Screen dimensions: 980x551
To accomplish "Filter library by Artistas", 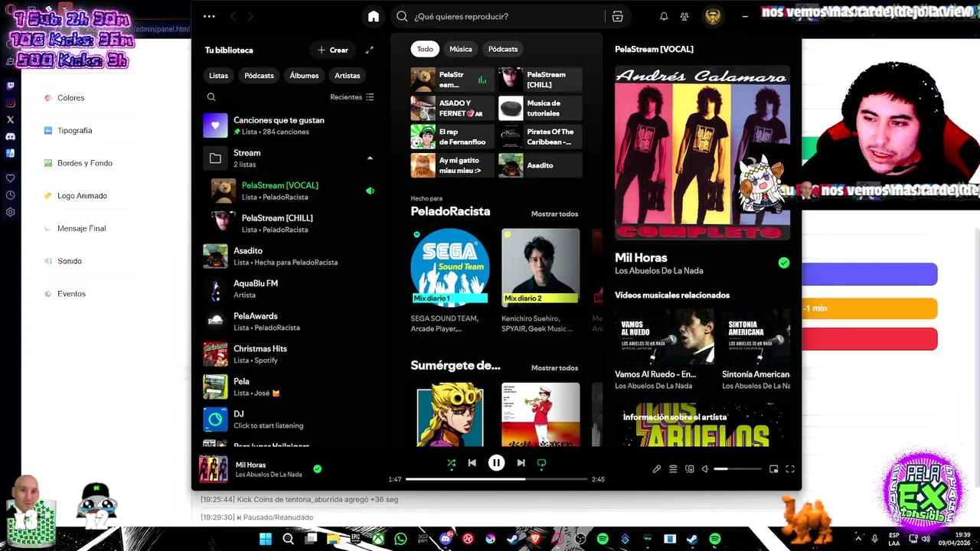I will [x=347, y=76].
